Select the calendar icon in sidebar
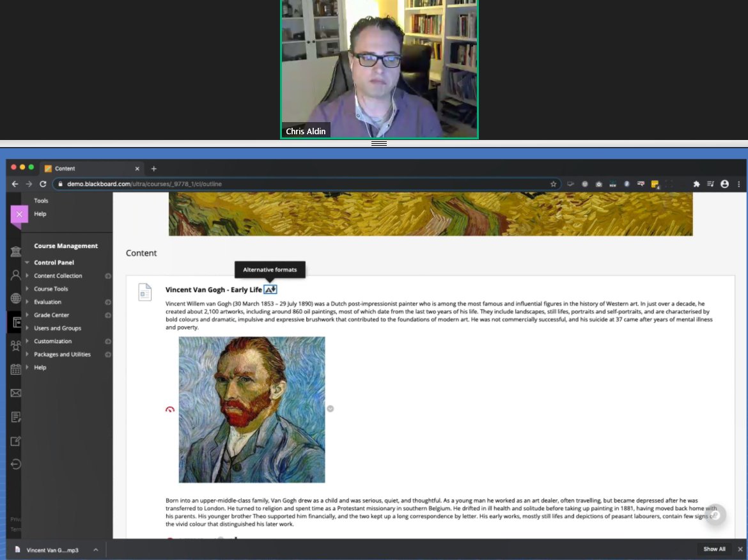The image size is (748, 560). tap(15, 369)
